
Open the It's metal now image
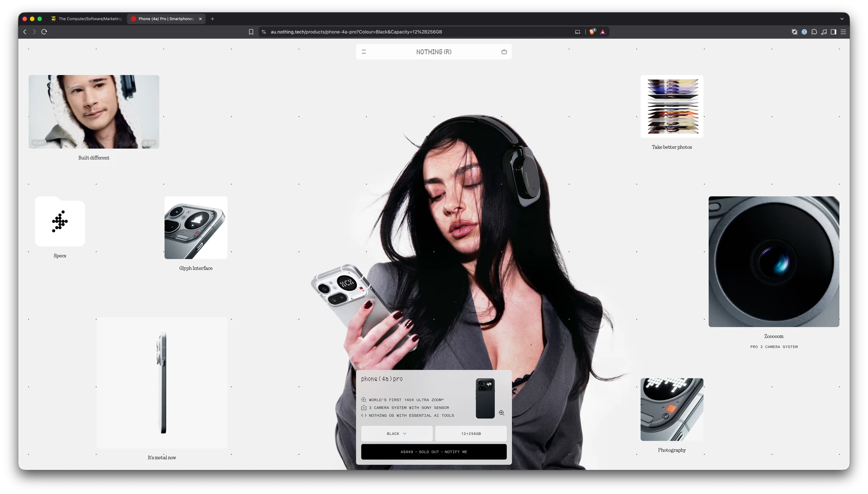(162, 383)
